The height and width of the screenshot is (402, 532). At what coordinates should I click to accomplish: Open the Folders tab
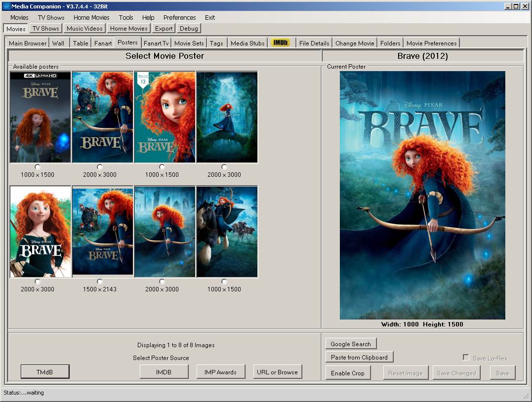(390, 43)
